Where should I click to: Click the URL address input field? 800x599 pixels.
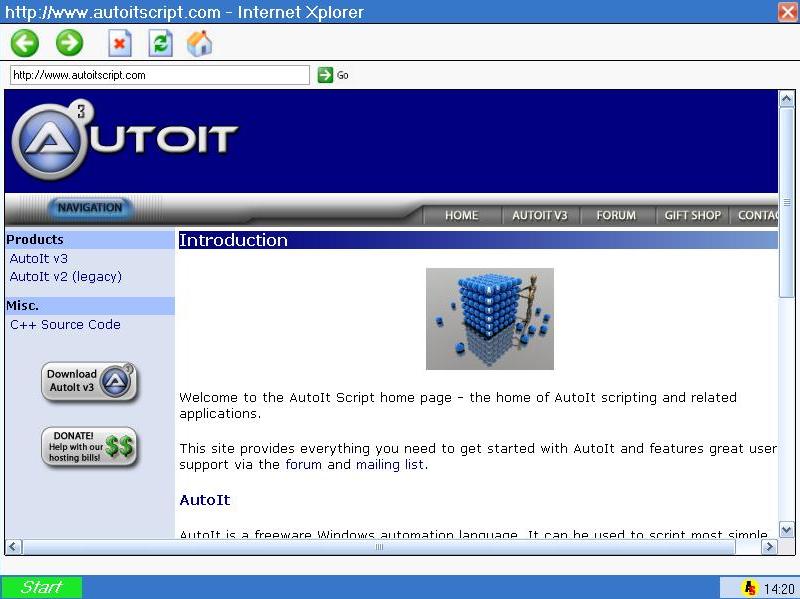pos(160,75)
